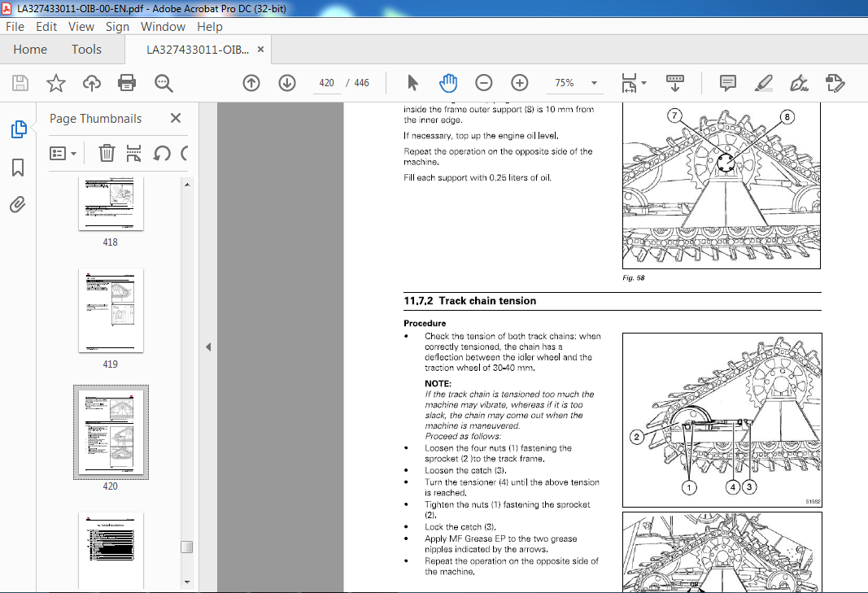Zoom out with the minus button
Screen dimensions: 868x593
coord(484,83)
